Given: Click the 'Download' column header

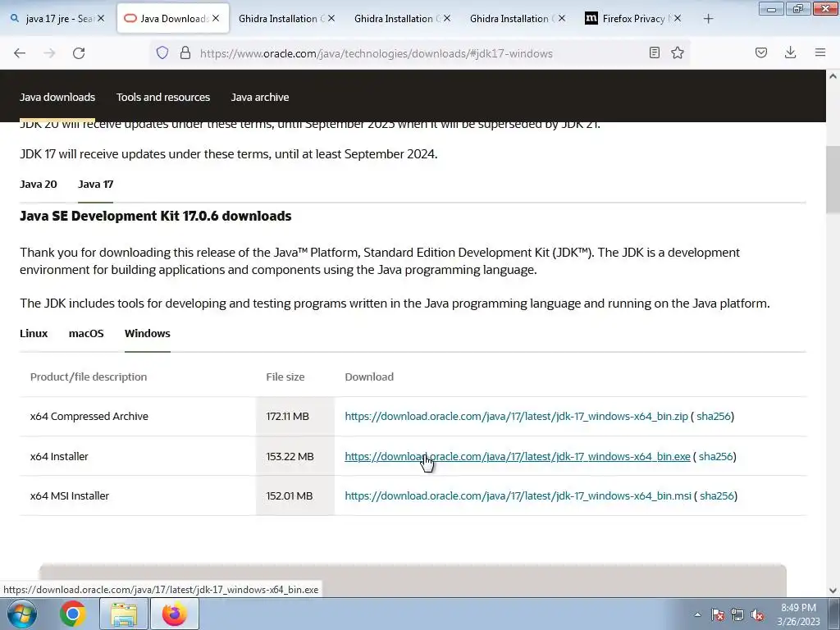Looking at the screenshot, I should point(369,377).
